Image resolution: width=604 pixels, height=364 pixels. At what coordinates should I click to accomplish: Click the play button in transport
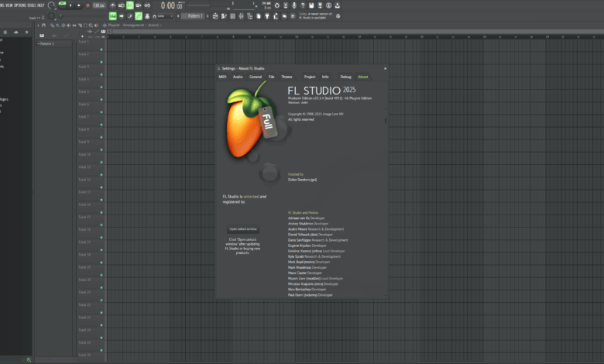coord(71,5)
